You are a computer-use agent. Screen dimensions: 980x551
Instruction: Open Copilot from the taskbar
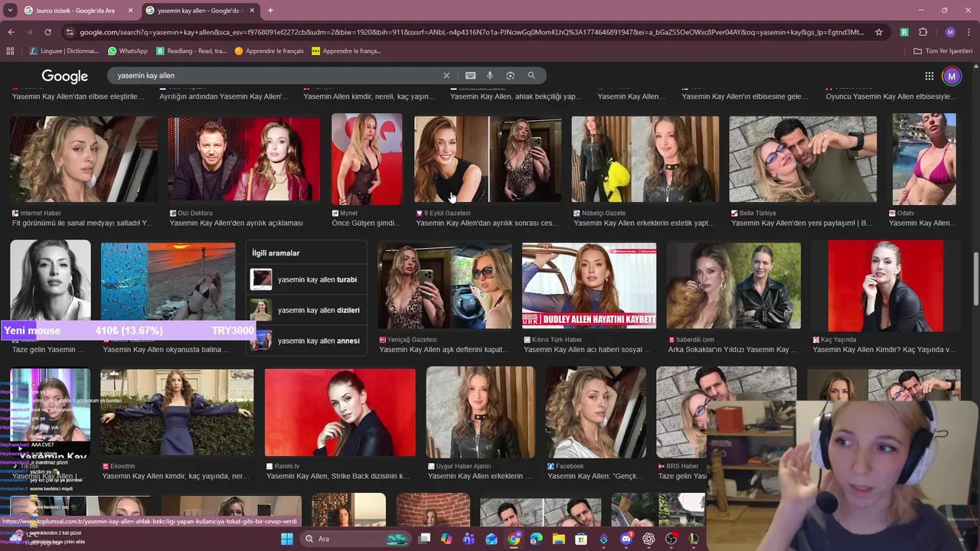pyautogui.click(x=446, y=539)
